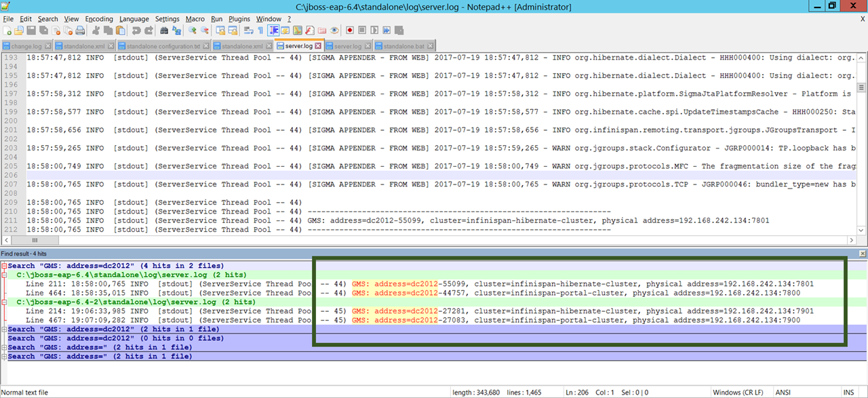Open the Function List toolbar icon
The width and height of the screenshot is (868, 398).
pos(310,31)
